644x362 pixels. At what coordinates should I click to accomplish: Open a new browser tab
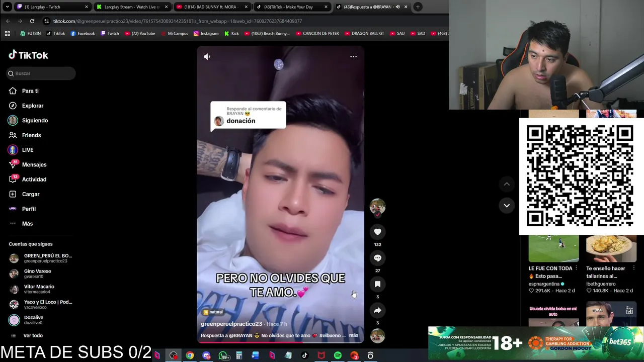(418, 7)
